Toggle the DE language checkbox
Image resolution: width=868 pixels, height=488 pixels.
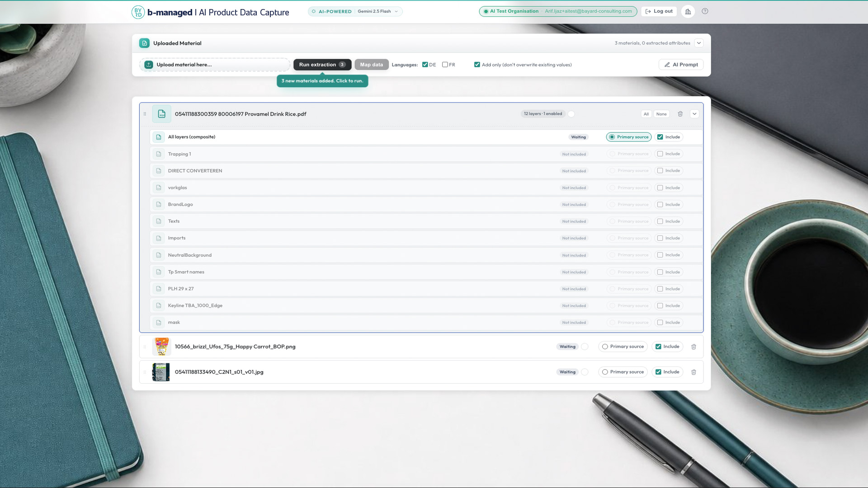click(425, 65)
